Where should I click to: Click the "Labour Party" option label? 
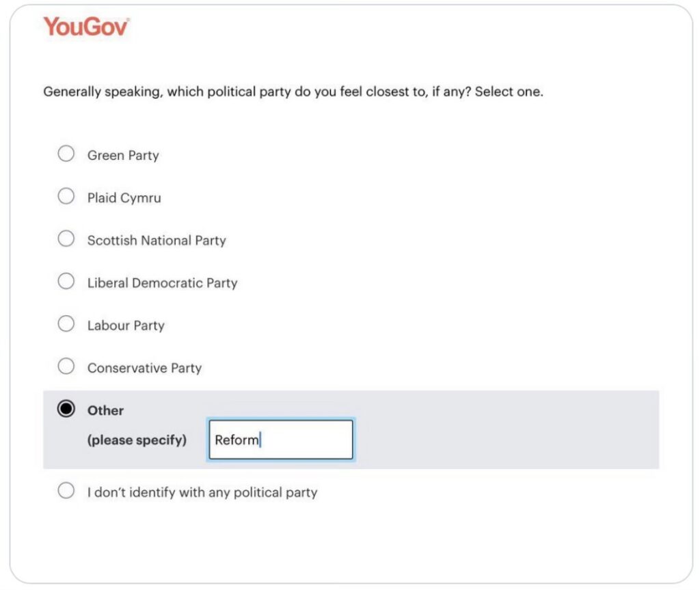click(x=126, y=325)
